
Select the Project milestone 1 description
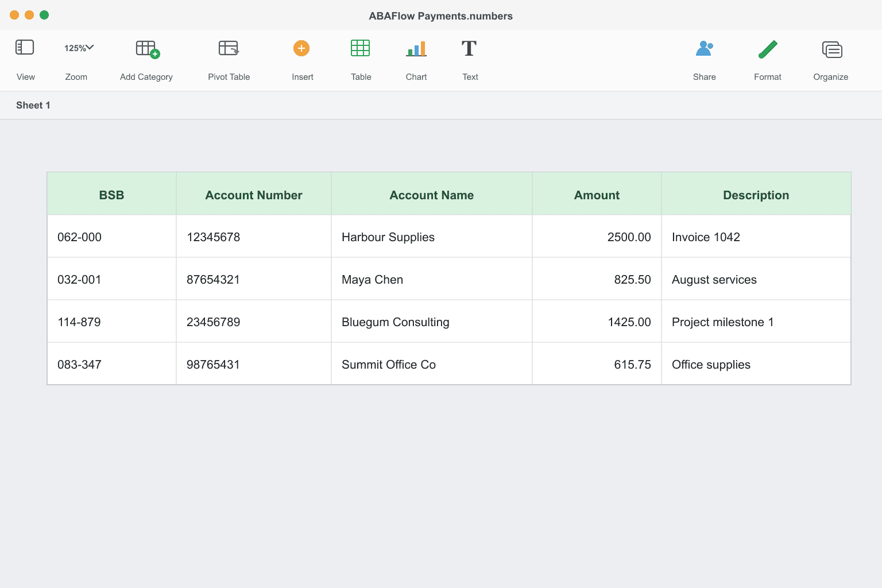[x=756, y=322]
